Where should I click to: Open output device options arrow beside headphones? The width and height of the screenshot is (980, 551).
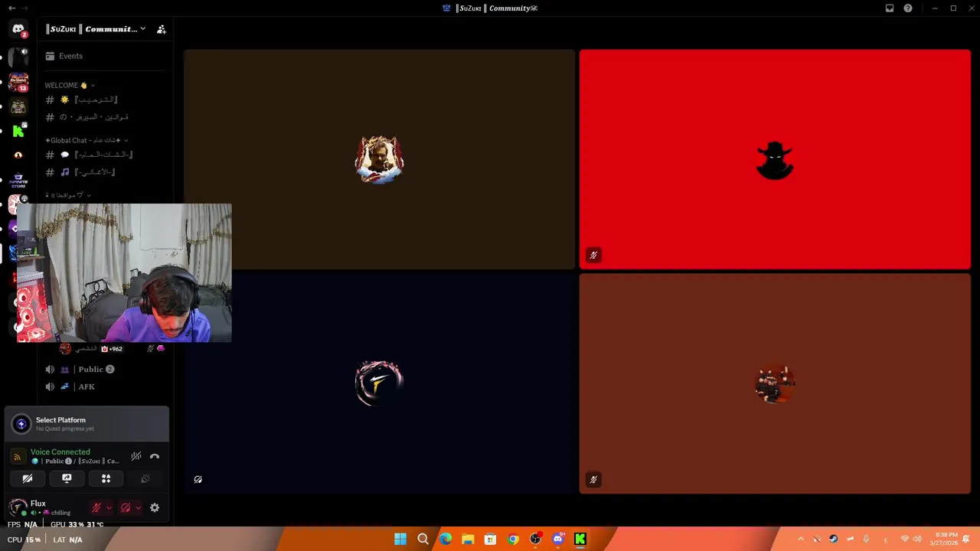(138, 507)
